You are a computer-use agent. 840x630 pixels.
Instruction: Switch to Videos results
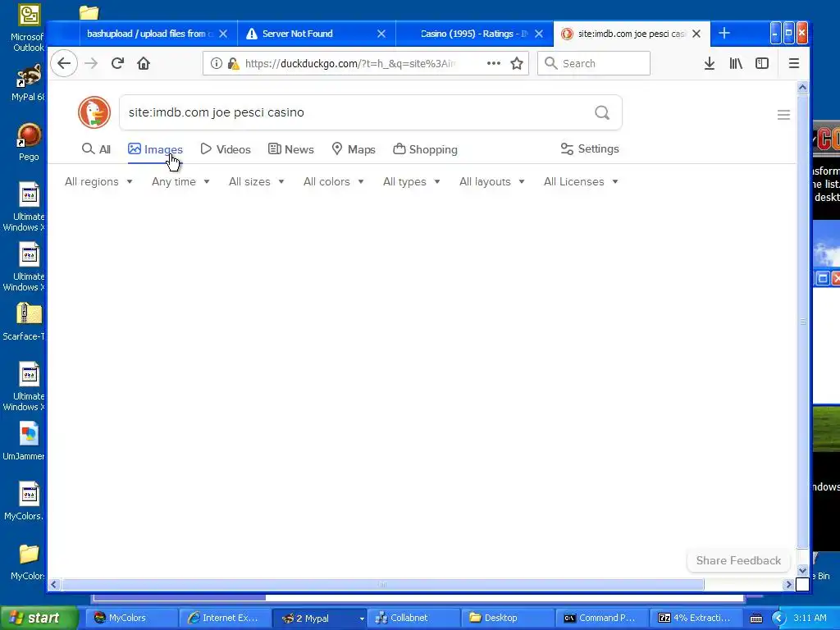tap(226, 149)
